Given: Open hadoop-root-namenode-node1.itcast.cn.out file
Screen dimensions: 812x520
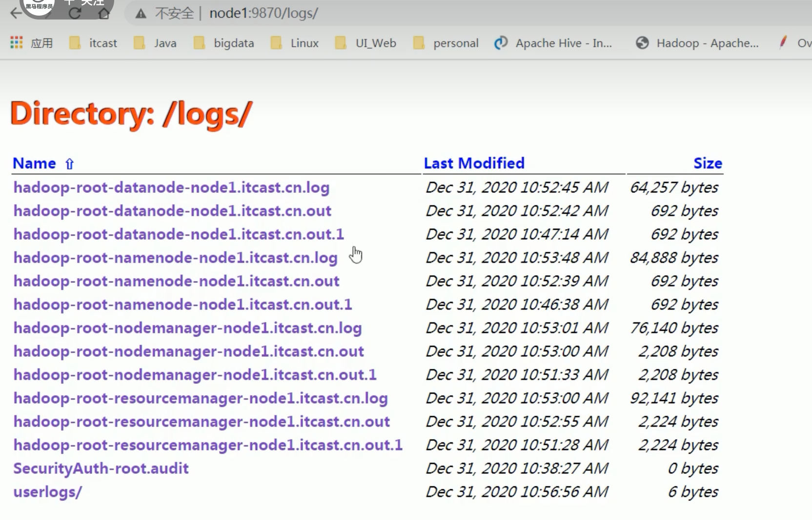Looking at the screenshot, I should [176, 281].
